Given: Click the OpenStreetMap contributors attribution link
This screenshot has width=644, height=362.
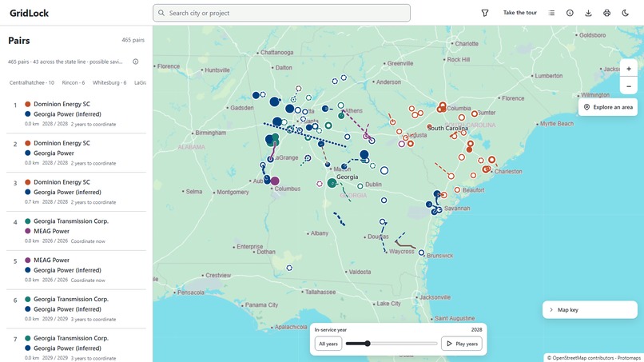Looking at the screenshot, I should point(582,358).
